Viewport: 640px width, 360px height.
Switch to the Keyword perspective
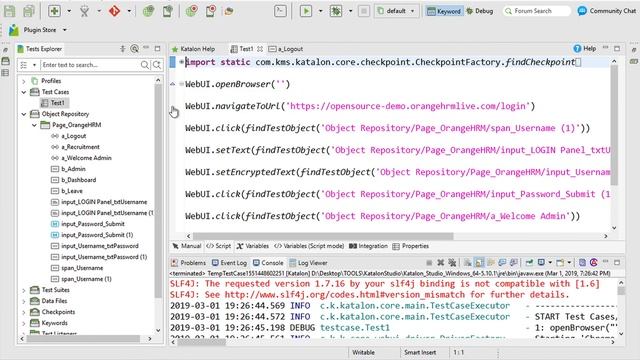point(444,11)
